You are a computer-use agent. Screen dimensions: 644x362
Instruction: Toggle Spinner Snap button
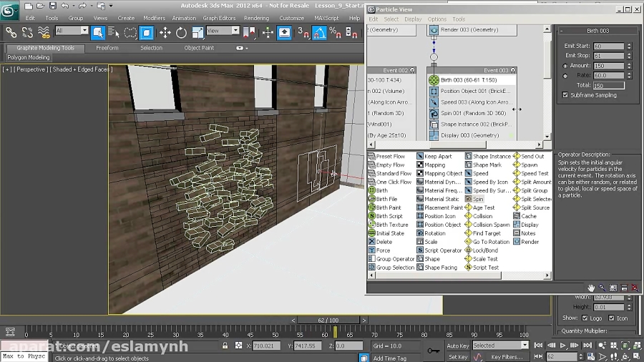351,32
